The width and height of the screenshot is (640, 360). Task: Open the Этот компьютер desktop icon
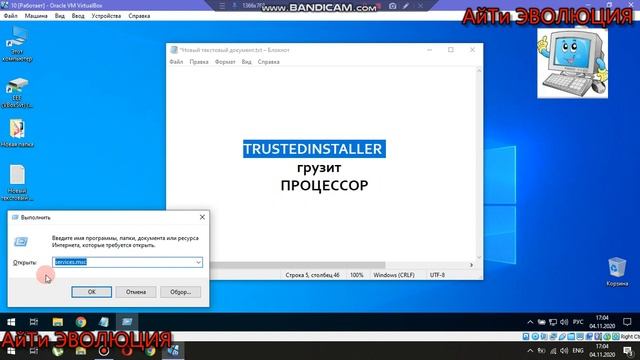pos(17,44)
